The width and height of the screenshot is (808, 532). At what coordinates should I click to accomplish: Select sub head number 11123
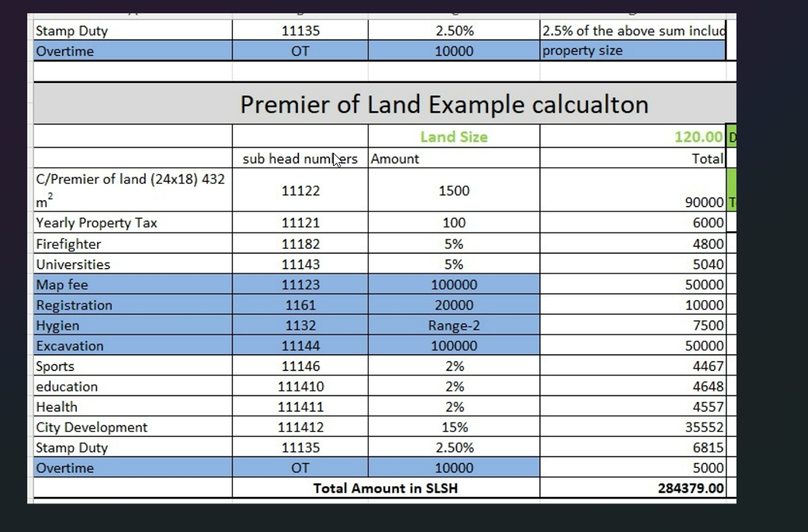coord(300,285)
